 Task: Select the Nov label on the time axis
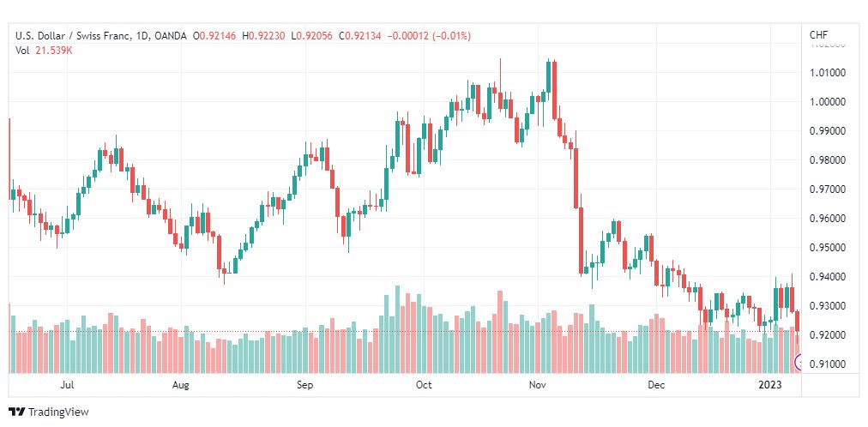pyautogui.click(x=537, y=385)
